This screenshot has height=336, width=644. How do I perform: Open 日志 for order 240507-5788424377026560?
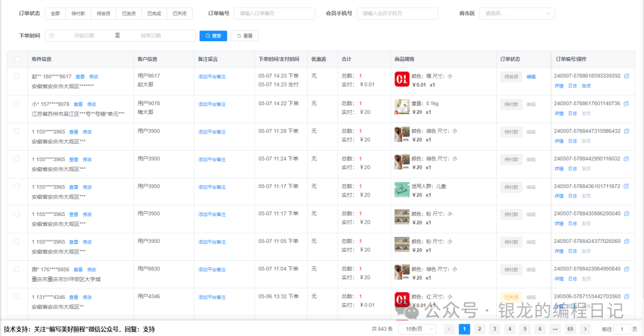(572, 251)
